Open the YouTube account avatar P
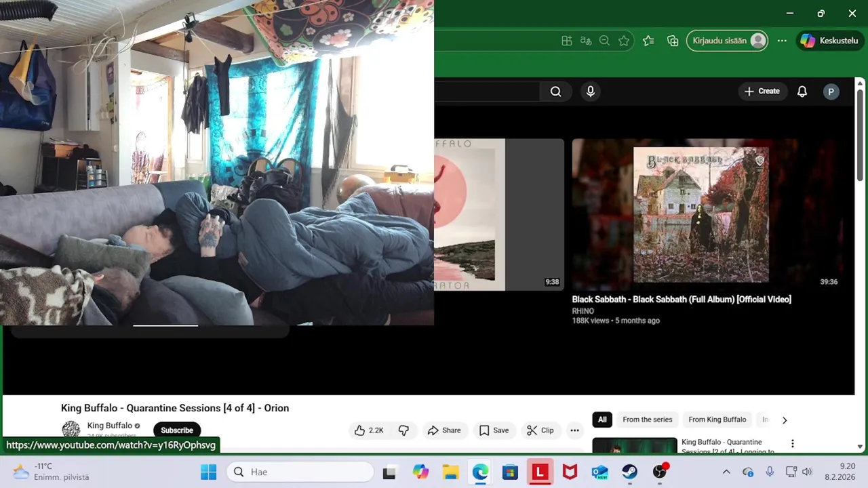Image resolution: width=868 pixels, height=488 pixels. 831,91
